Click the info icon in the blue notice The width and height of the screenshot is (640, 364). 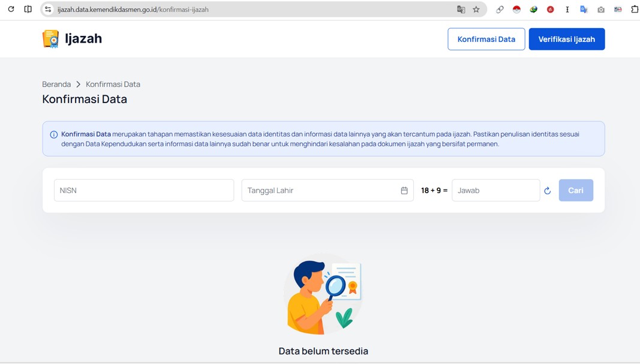point(53,134)
